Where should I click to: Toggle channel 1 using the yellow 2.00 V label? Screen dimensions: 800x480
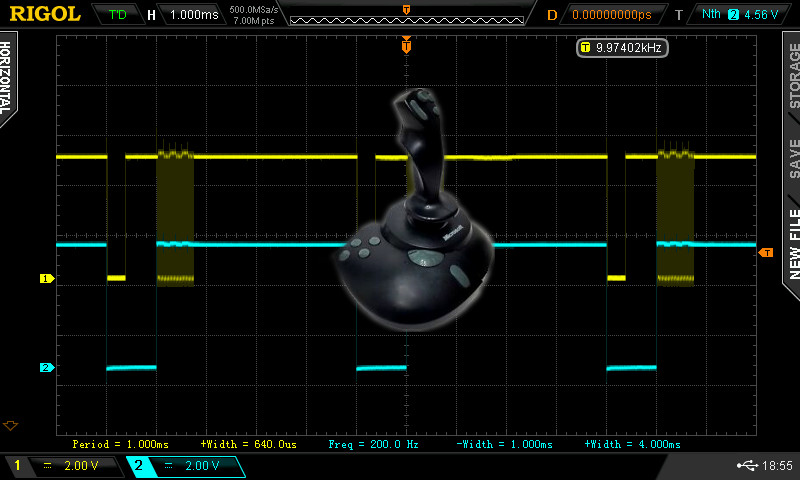point(70,466)
